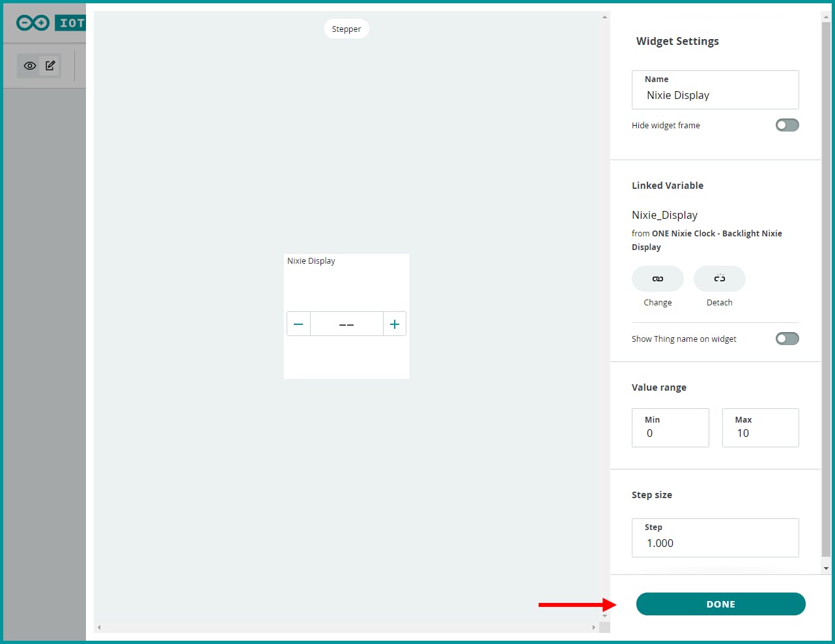Decrease value with the minus button

(x=298, y=324)
